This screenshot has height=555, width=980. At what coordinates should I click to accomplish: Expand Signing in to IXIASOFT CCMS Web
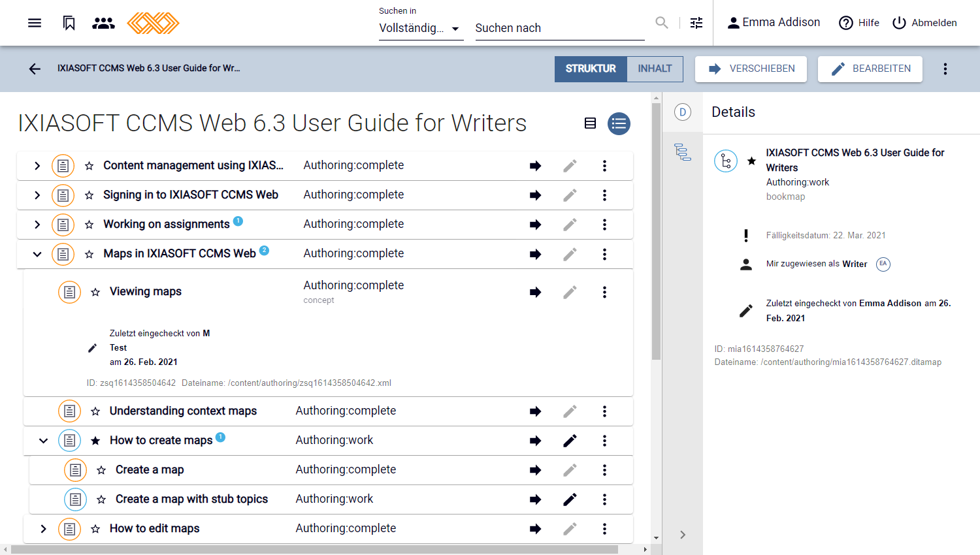[37, 195]
